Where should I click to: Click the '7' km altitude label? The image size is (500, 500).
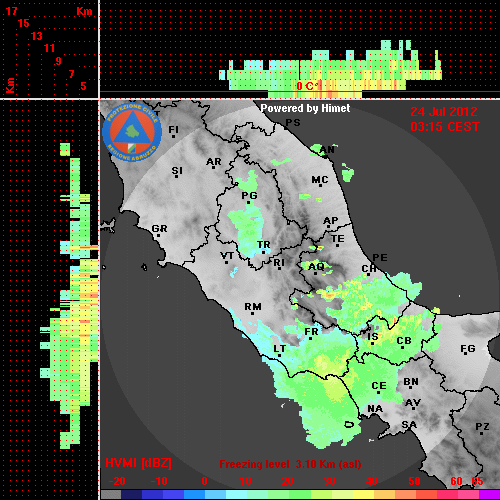[71, 74]
